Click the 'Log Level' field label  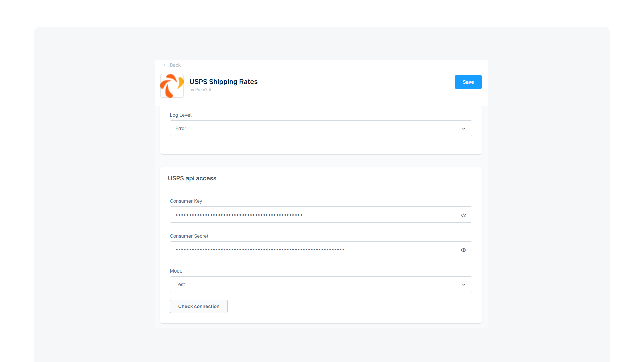pos(180,115)
